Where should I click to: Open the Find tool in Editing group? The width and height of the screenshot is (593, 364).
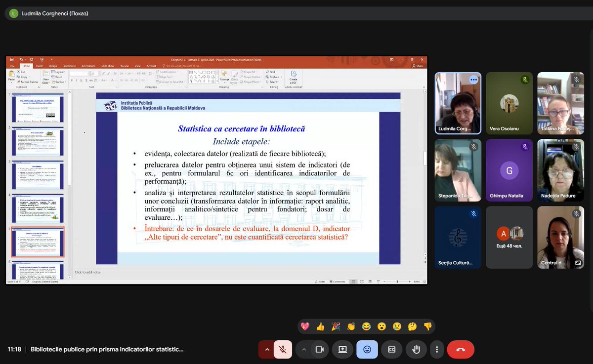[x=271, y=72]
